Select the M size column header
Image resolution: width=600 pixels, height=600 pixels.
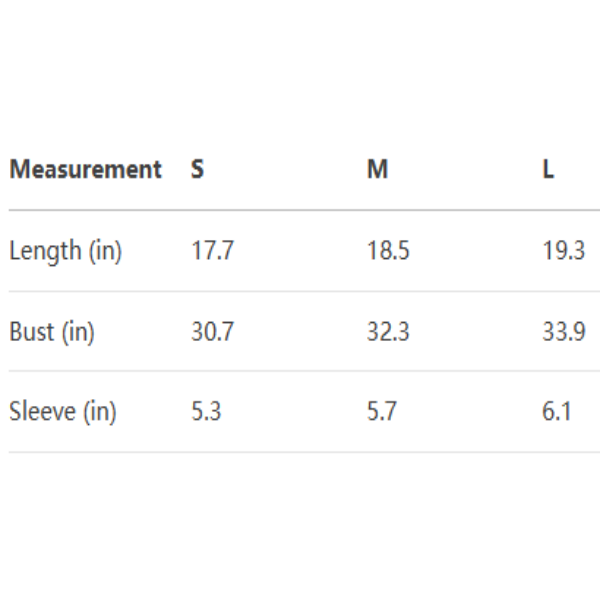[x=377, y=170]
